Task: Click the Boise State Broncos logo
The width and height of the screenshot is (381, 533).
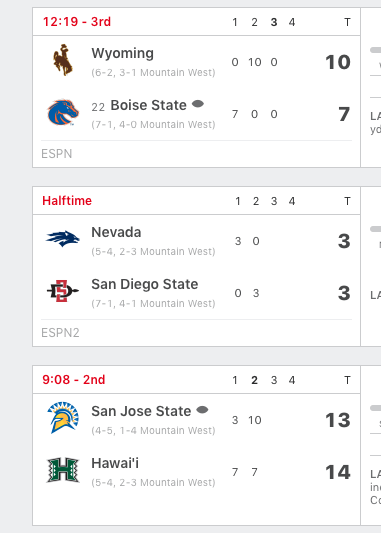Action: click(x=63, y=113)
